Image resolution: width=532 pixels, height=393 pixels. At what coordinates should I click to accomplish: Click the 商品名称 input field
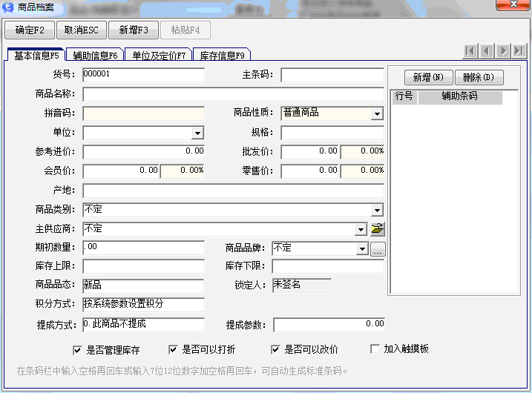233,95
